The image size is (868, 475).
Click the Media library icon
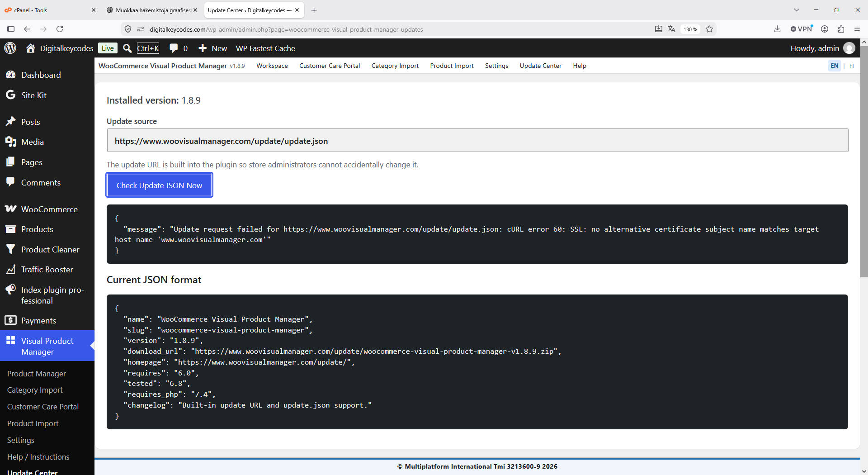[x=10, y=142]
